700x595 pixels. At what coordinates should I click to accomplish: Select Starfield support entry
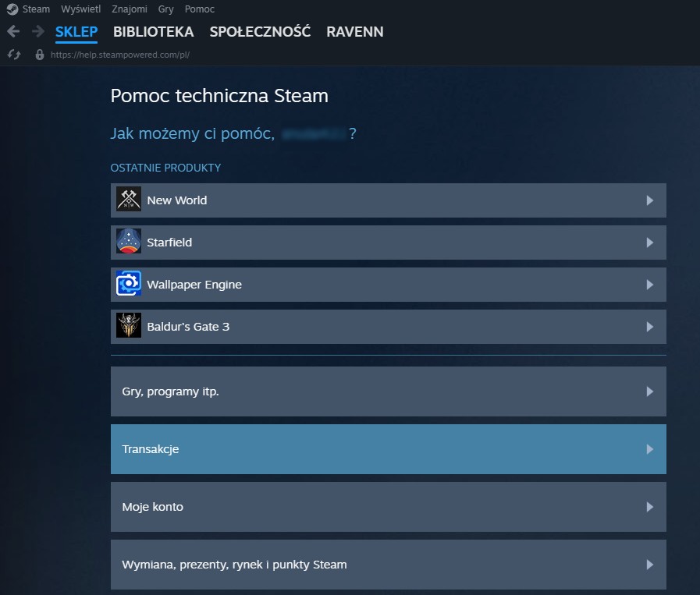point(389,243)
